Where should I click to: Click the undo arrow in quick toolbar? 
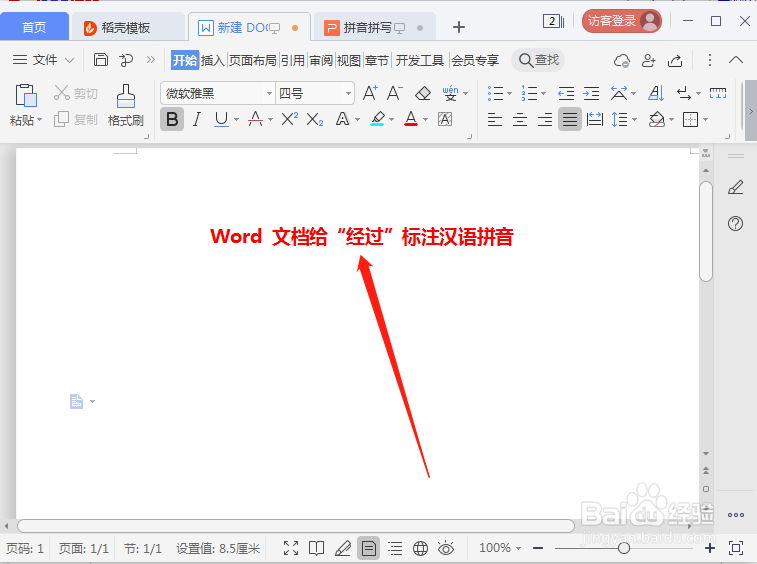pyautogui.click(x=126, y=60)
